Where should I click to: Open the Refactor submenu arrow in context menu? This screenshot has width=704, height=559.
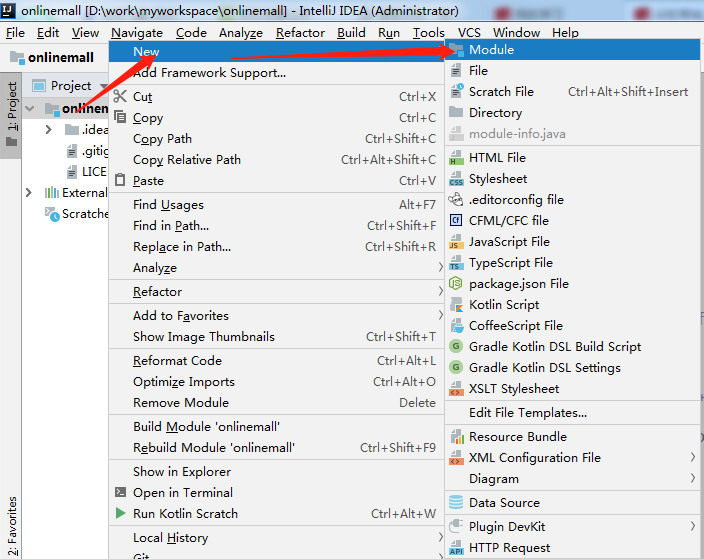coord(440,291)
